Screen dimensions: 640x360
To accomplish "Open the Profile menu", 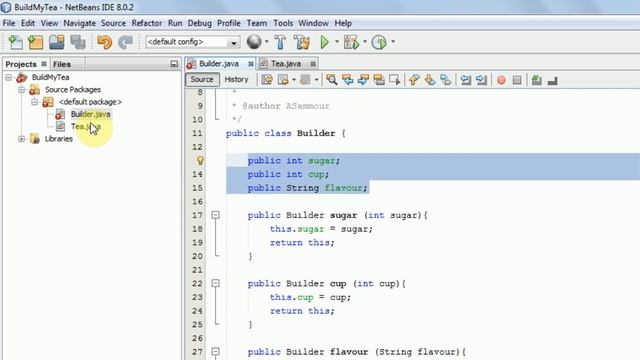I will coord(229,23).
